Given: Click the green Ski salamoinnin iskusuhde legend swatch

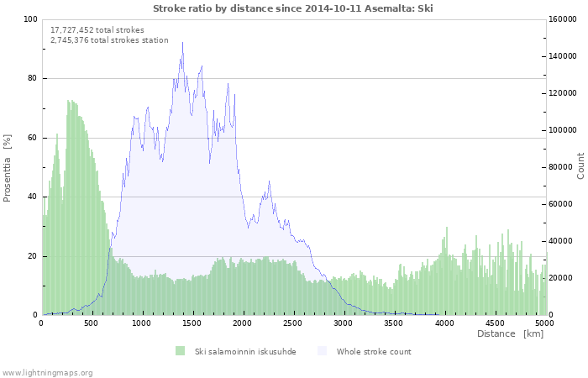Looking at the screenshot, I should 180,351.
